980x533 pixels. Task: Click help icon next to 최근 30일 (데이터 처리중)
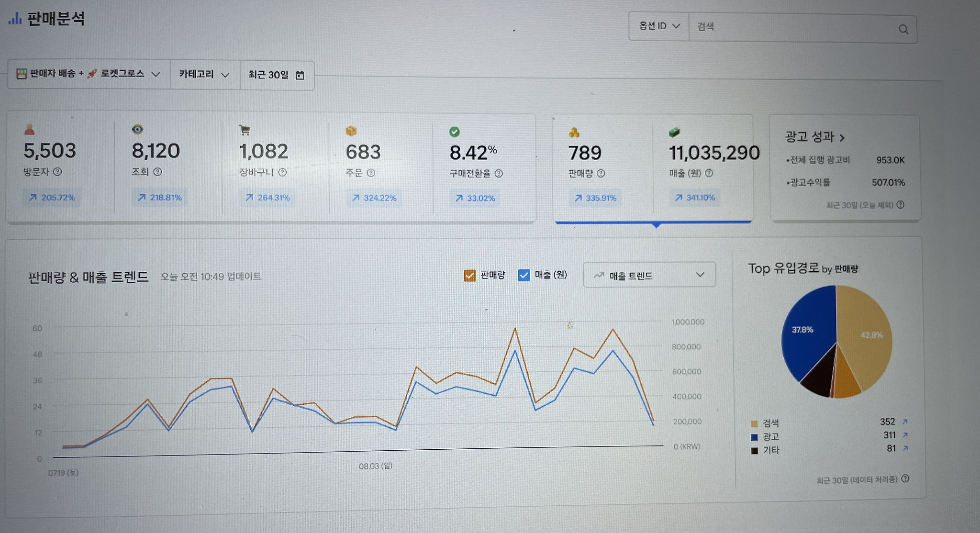coord(905,478)
